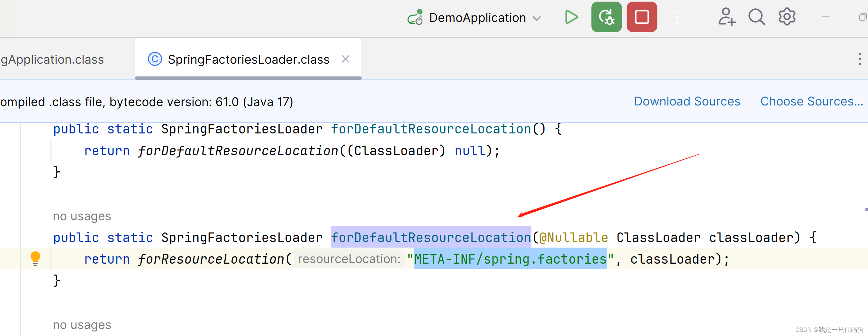Screen dimensions: 868x336
Task: Click the no usages inlay hint
Action: (x=82, y=216)
